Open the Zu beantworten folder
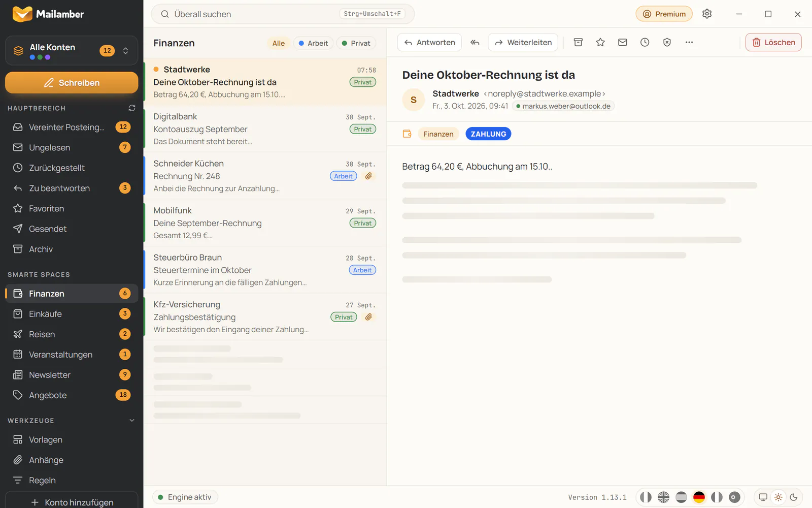The image size is (812, 508). click(72, 188)
